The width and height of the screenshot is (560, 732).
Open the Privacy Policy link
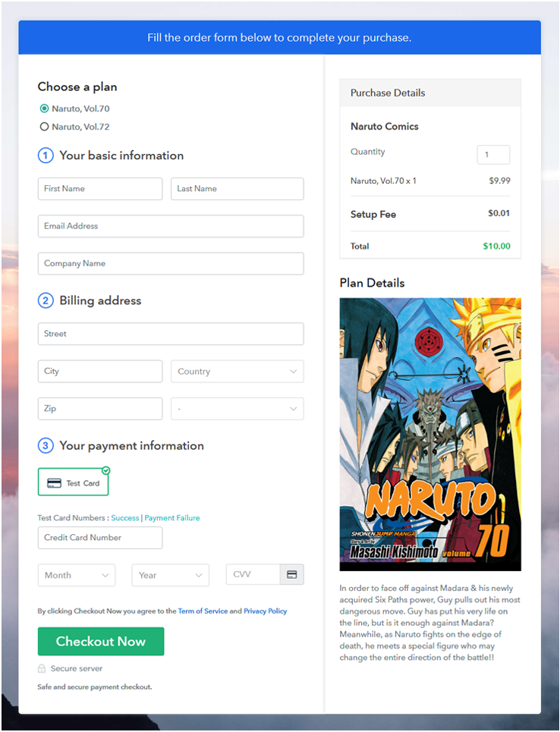click(x=266, y=611)
